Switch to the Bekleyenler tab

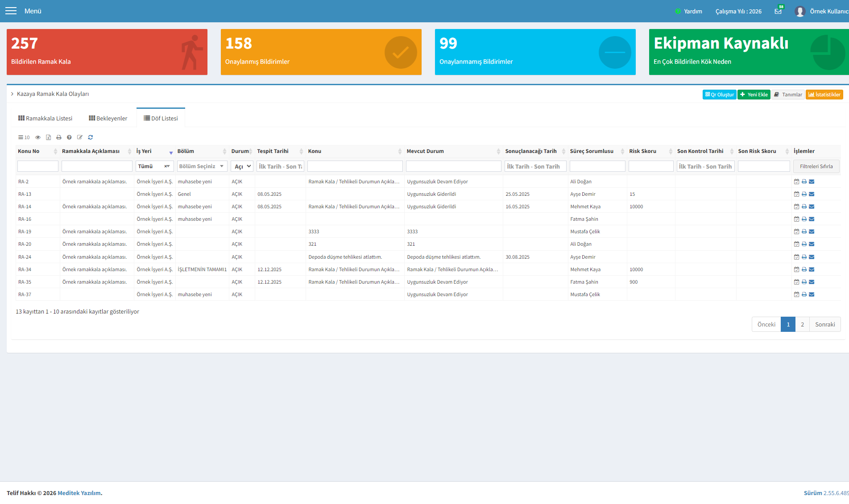point(108,118)
